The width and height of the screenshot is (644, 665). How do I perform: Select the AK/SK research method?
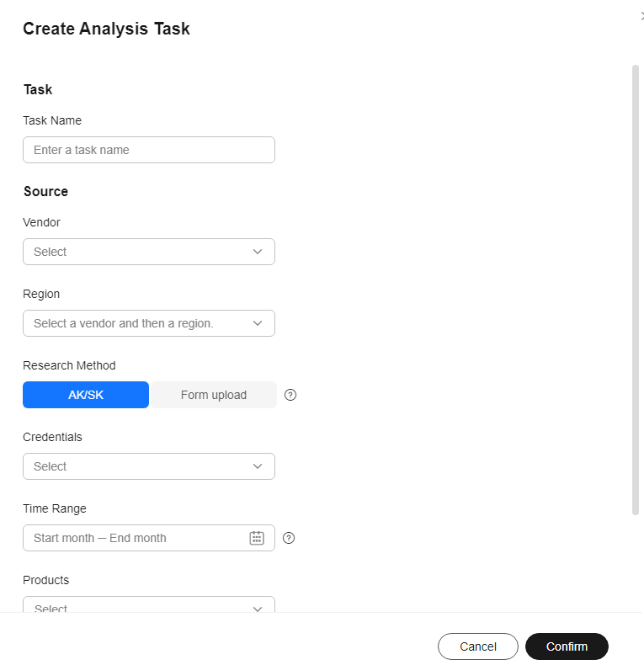coord(86,395)
